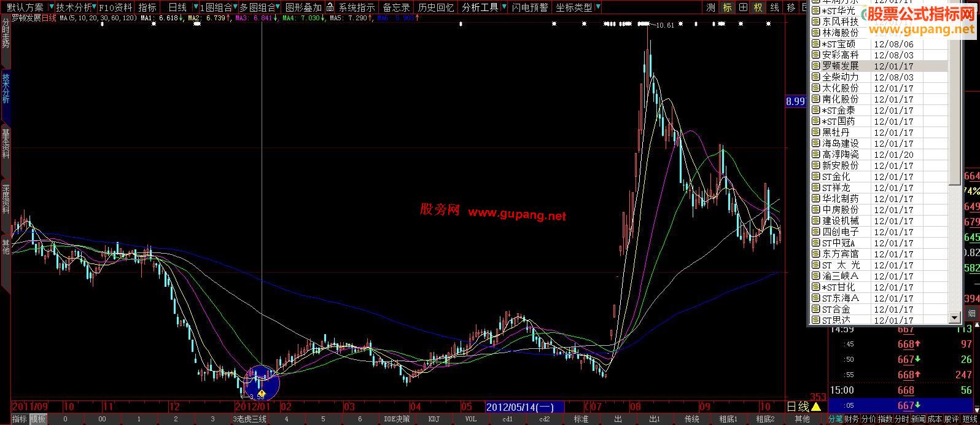Select the VOL indicator tab
This screenshot has height=425, width=980.
[470, 419]
